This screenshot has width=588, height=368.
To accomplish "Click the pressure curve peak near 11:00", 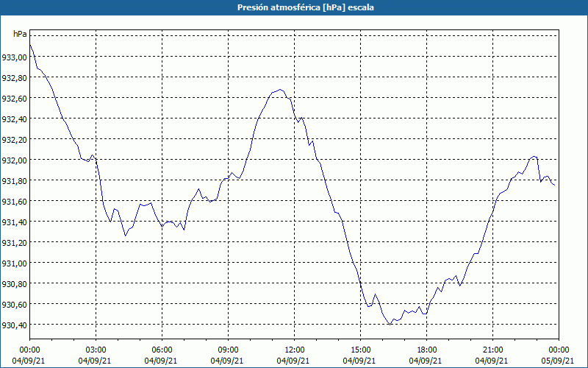I will coord(280,89).
